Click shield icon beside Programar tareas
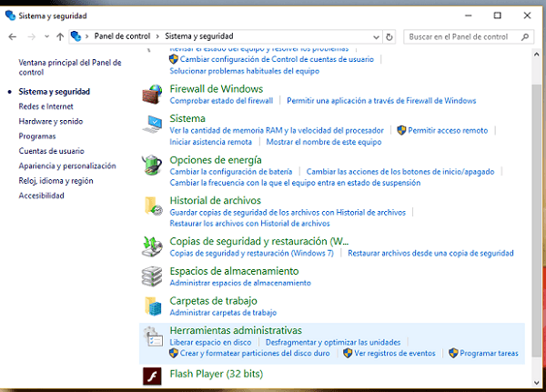Viewport: 546px width, 392px height. 453,353
